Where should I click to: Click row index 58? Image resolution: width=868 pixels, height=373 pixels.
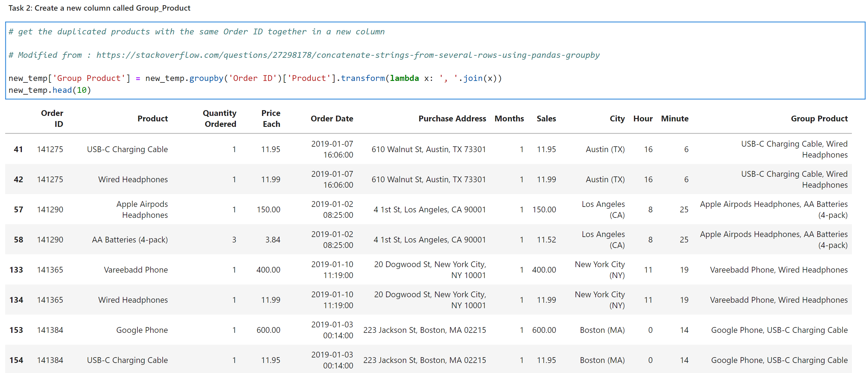[18, 239]
